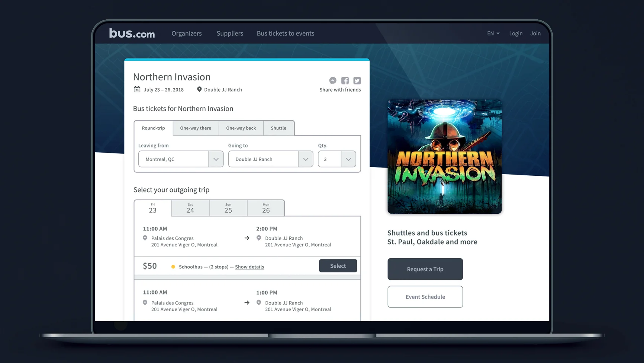The width and height of the screenshot is (644, 363).
Task: Click Show details link for Schoolbus
Action: tap(249, 267)
